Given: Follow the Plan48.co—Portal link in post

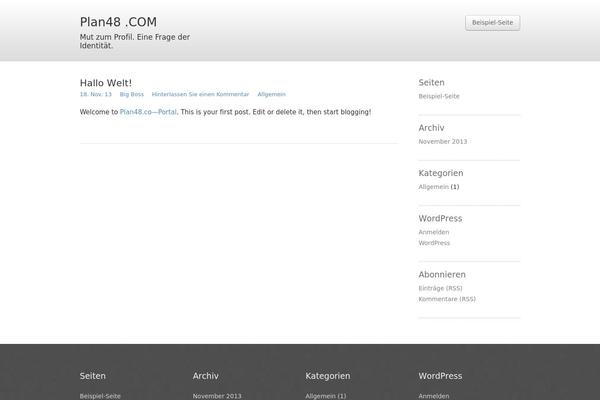Looking at the screenshot, I should coord(148,112).
